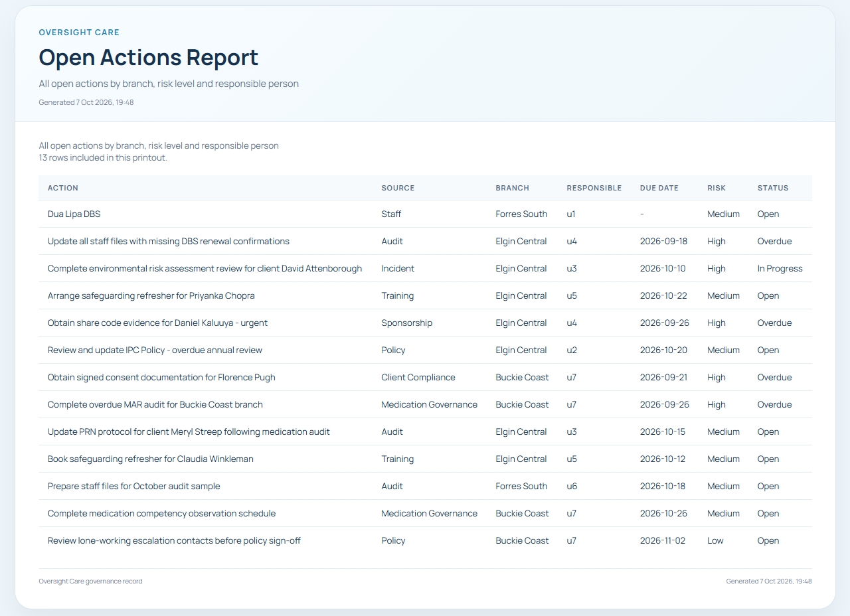Click Update PRN protocol for Meryl Streep
This screenshot has height=616, width=850.
[189, 431]
